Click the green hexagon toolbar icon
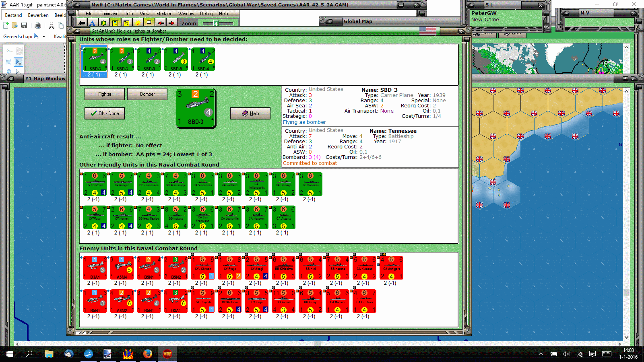The image size is (644, 362). (104, 23)
